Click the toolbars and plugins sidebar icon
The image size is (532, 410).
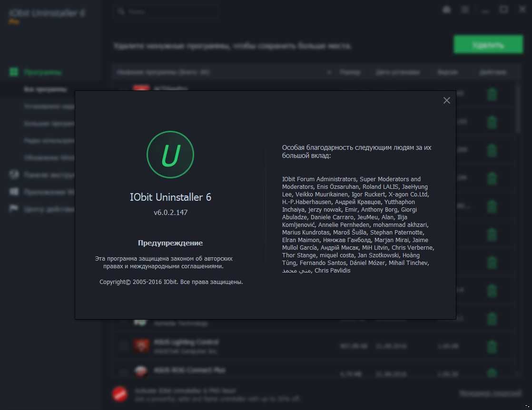tap(14, 174)
